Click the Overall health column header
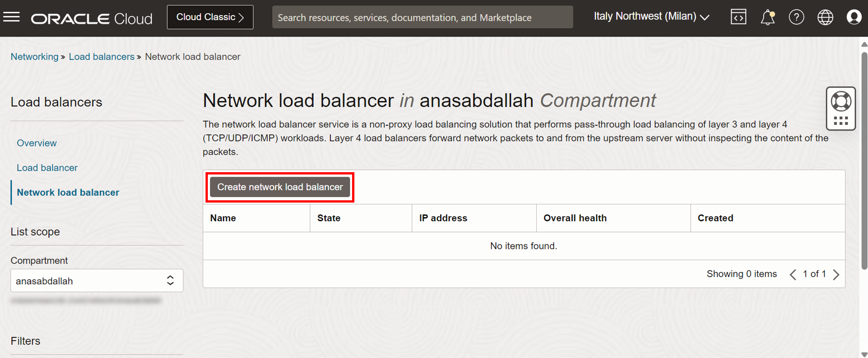The width and height of the screenshot is (868, 358). click(613, 218)
